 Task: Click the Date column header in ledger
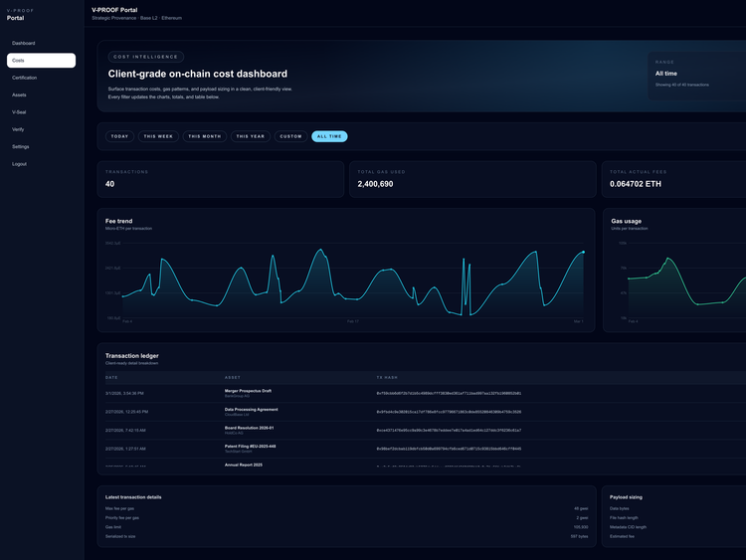tap(111, 378)
